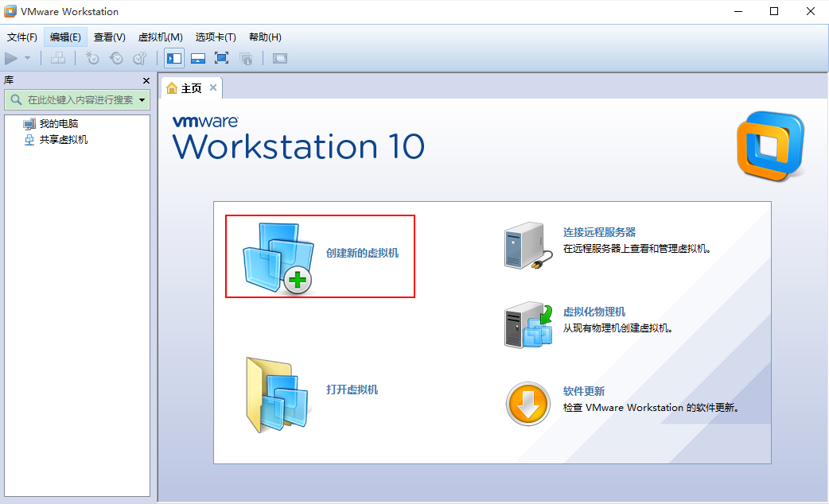
Task: Click the enter full screen mode icon
Action: [221, 58]
